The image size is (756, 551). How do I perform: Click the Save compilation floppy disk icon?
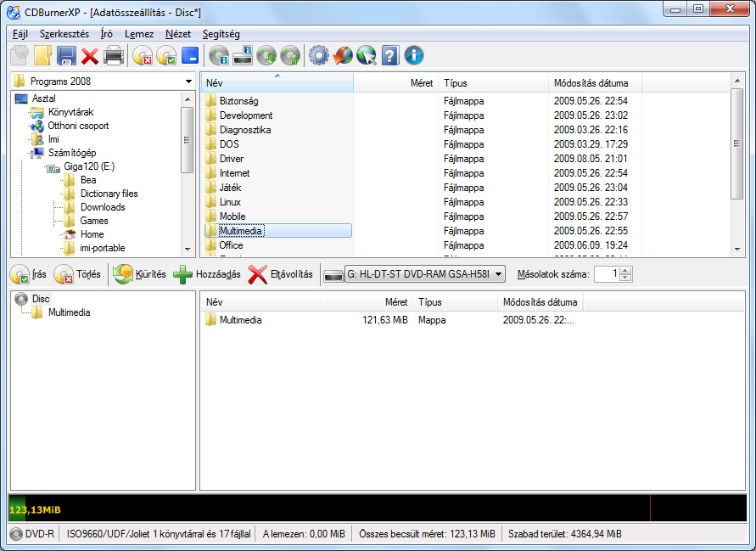[66, 57]
